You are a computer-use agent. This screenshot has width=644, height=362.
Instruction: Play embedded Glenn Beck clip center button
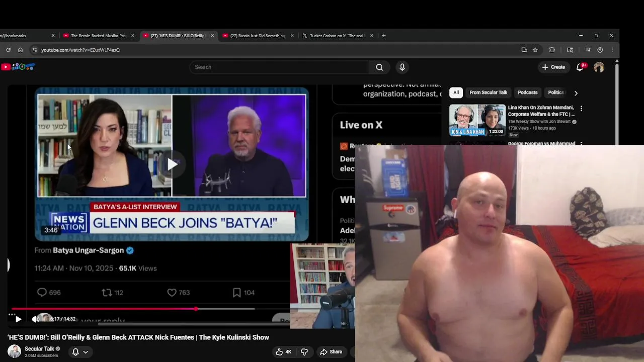[x=172, y=164]
